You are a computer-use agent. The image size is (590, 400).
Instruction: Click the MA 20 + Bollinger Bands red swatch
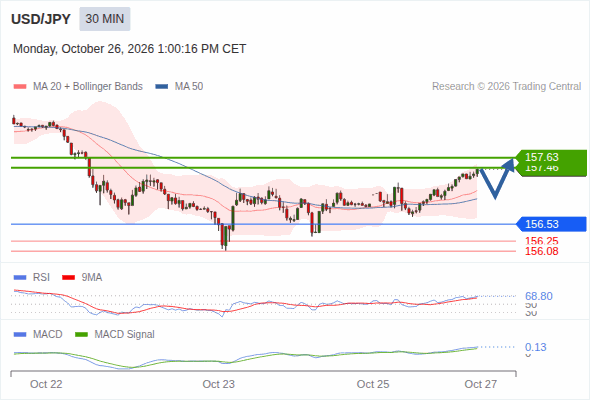pyautogui.click(x=20, y=87)
